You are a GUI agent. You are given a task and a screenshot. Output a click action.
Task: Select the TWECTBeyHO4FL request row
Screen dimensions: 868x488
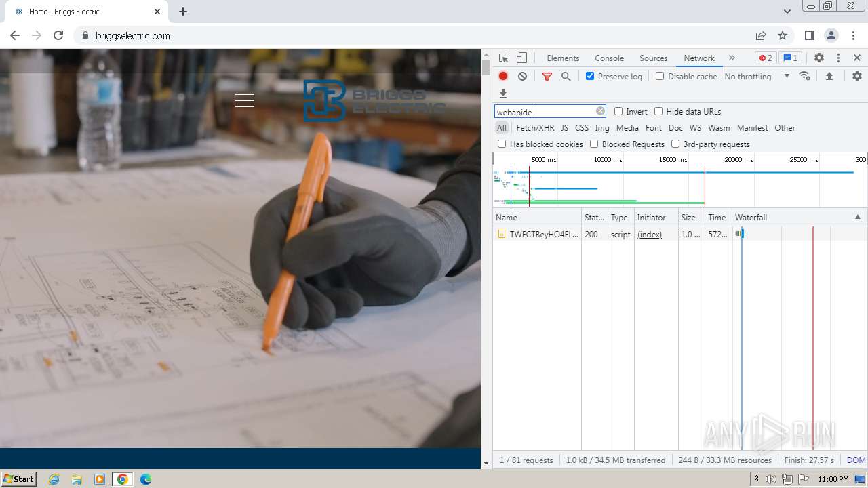679,235
